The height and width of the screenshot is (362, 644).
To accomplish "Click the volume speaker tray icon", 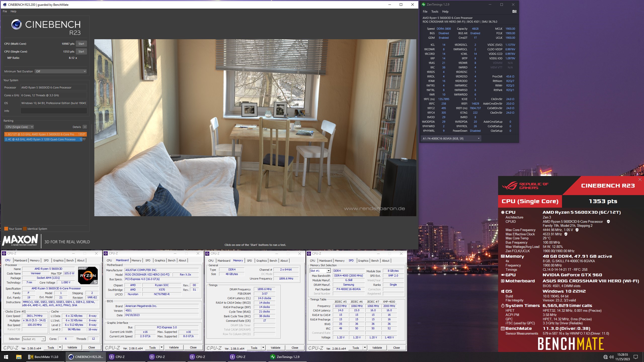I will (x=611, y=357).
